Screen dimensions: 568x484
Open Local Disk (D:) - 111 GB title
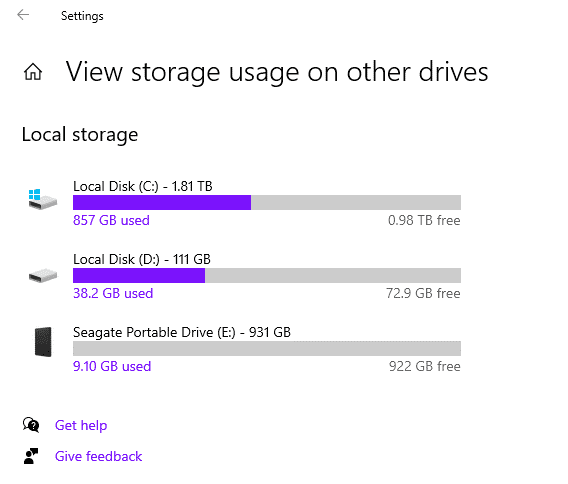coord(142,259)
